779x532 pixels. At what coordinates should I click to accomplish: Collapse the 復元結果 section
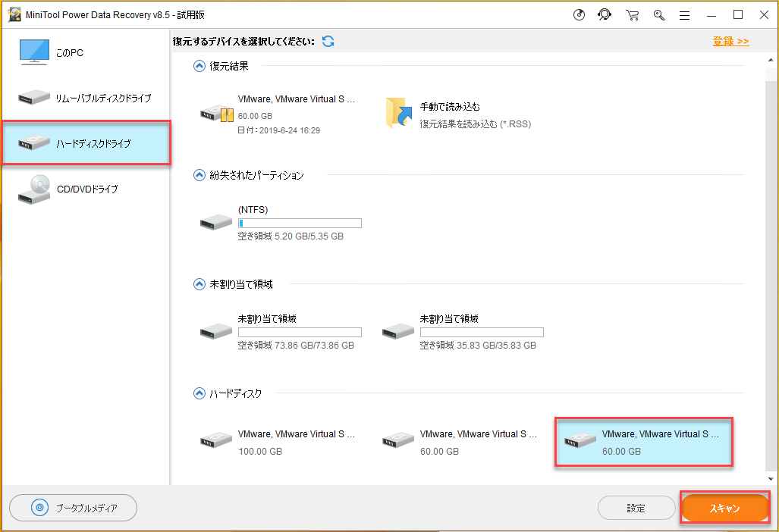point(199,66)
